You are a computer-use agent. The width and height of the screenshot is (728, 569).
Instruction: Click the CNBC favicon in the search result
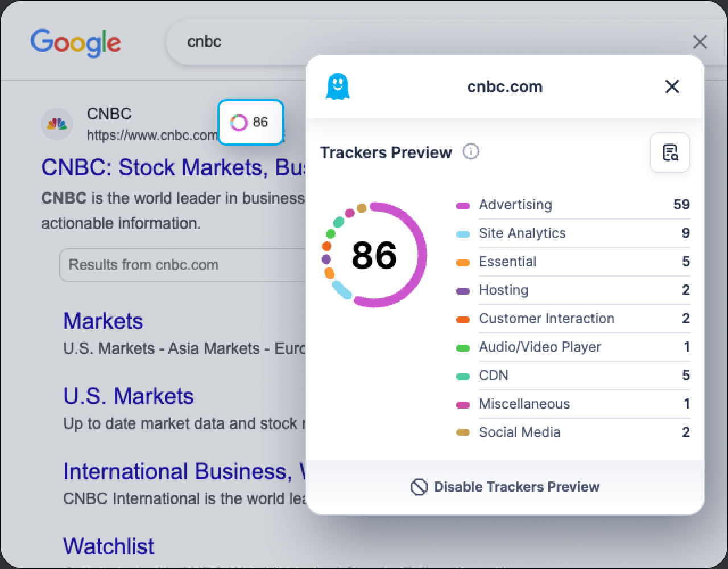coord(57,124)
